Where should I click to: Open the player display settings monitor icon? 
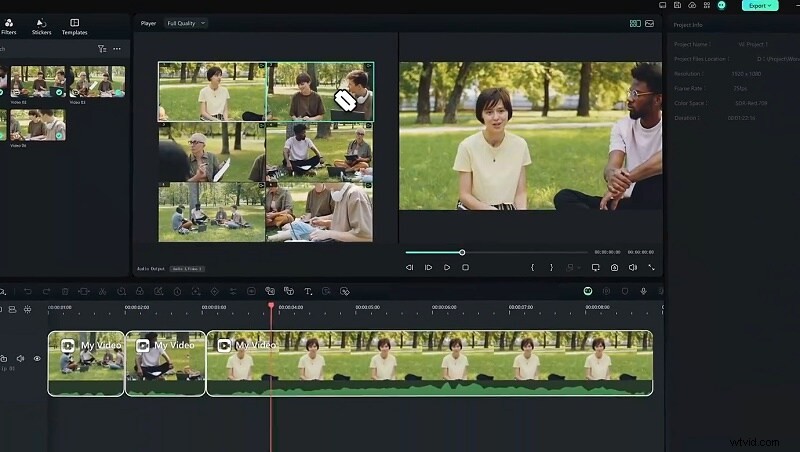point(595,267)
